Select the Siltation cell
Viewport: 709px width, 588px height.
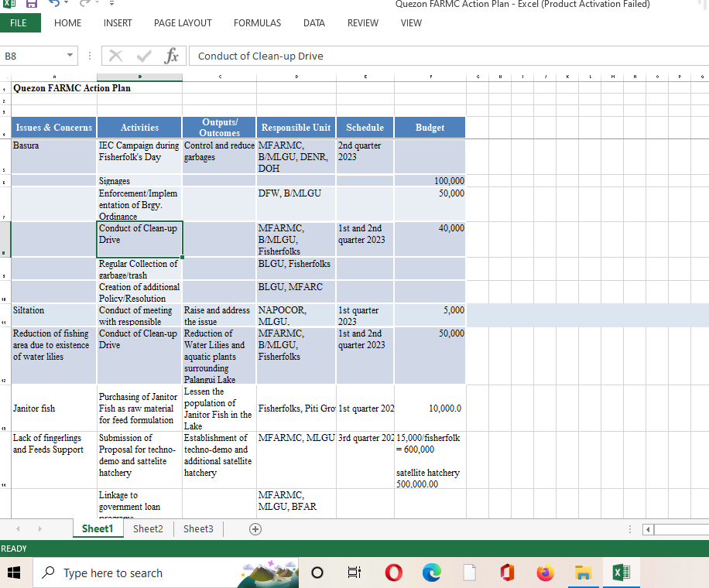click(x=54, y=315)
